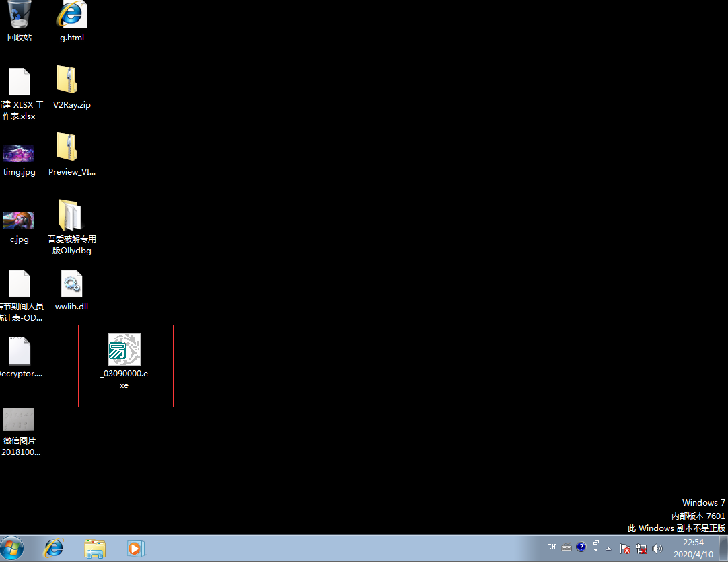
Task: Open Windows Media Player from taskbar
Action: [136, 549]
